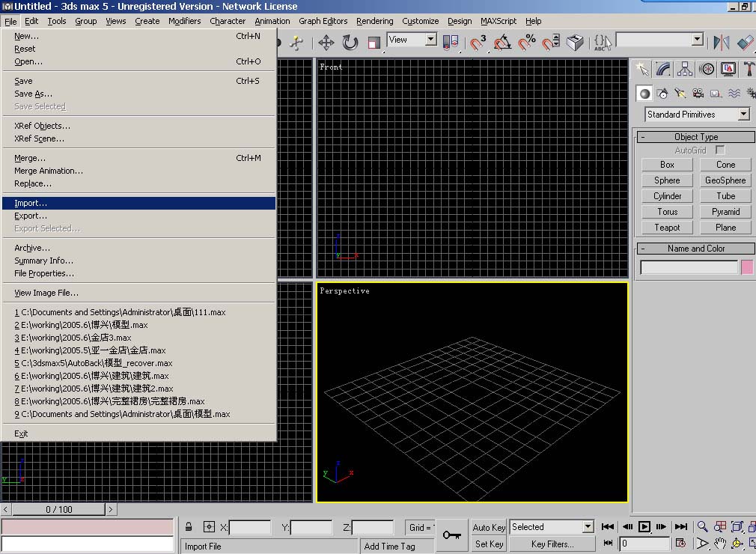Click the GeoSphere primitive button
Viewport: 756px width, 554px height.
tap(725, 180)
